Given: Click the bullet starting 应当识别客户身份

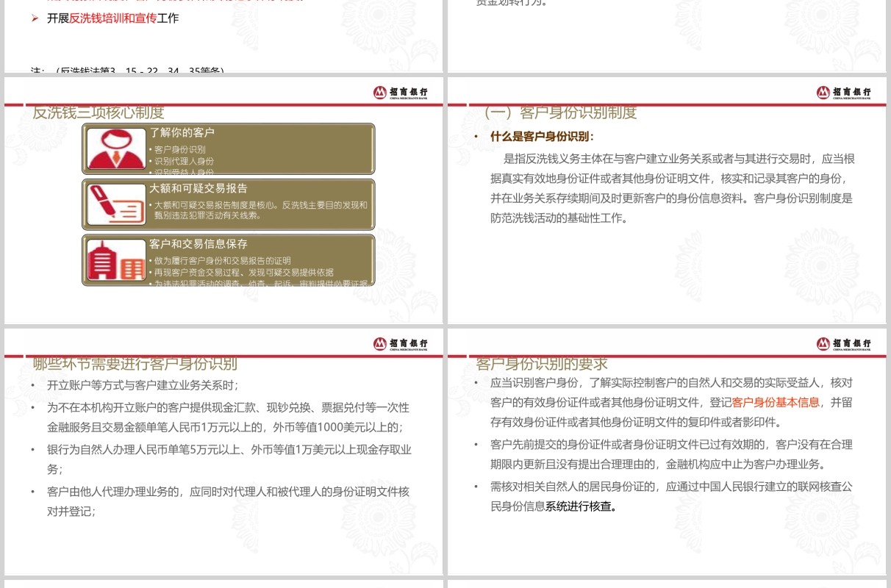Looking at the screenshot, I should pyautogui.click(x=671, y=383).
